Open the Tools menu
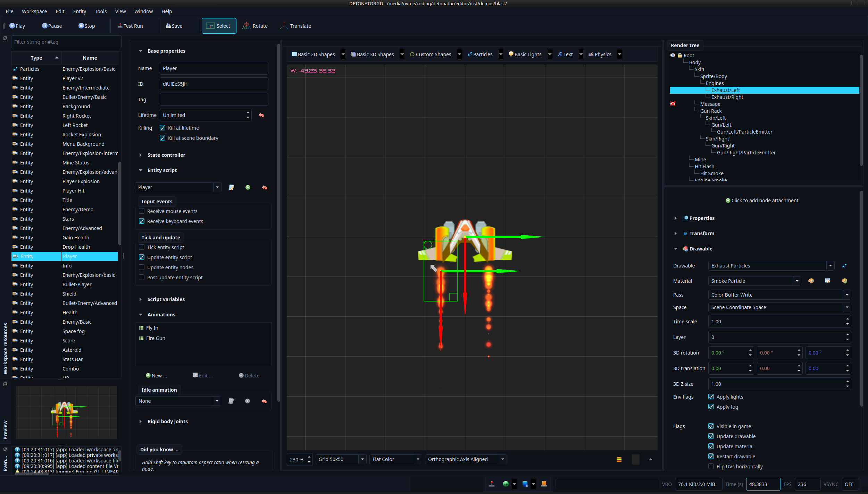 pos(101,11)
